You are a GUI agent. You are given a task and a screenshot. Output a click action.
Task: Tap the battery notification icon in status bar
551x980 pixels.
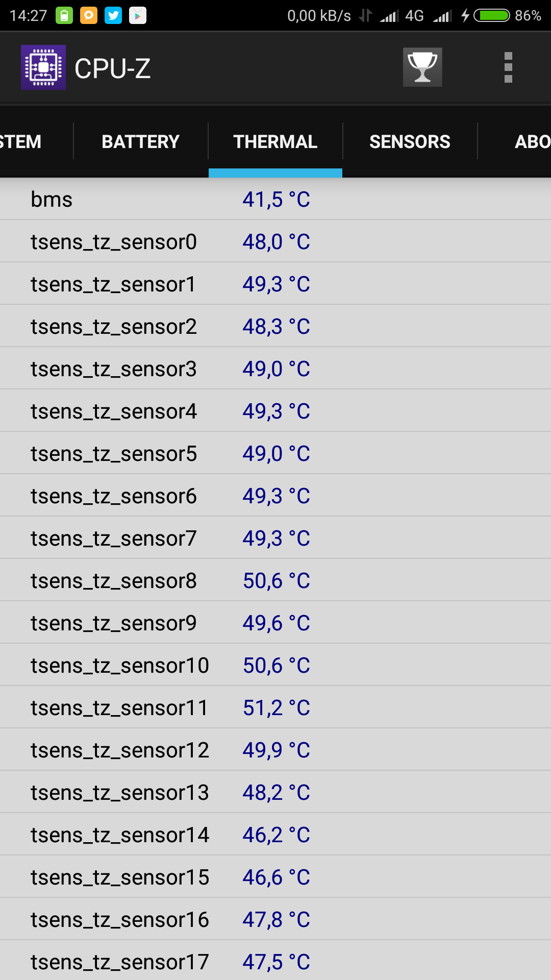[64, 15]
